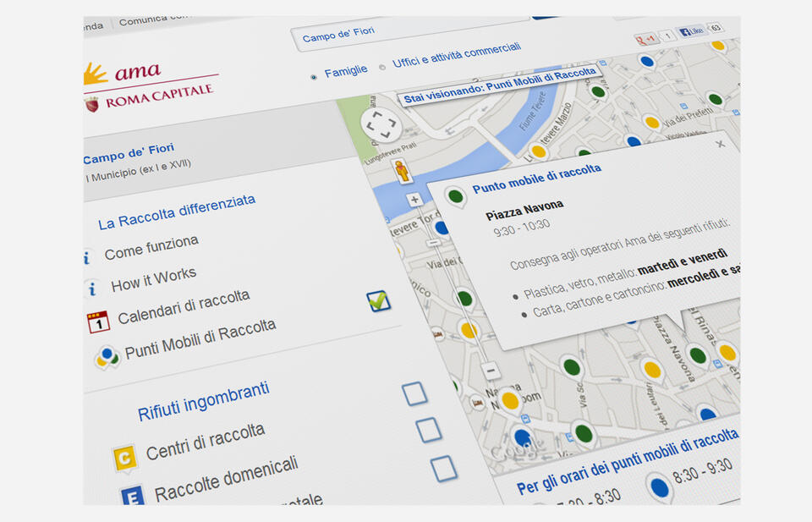Open the Campo de' Fiori sidebar link
812x522 pixels.
(x=129, y=153)
